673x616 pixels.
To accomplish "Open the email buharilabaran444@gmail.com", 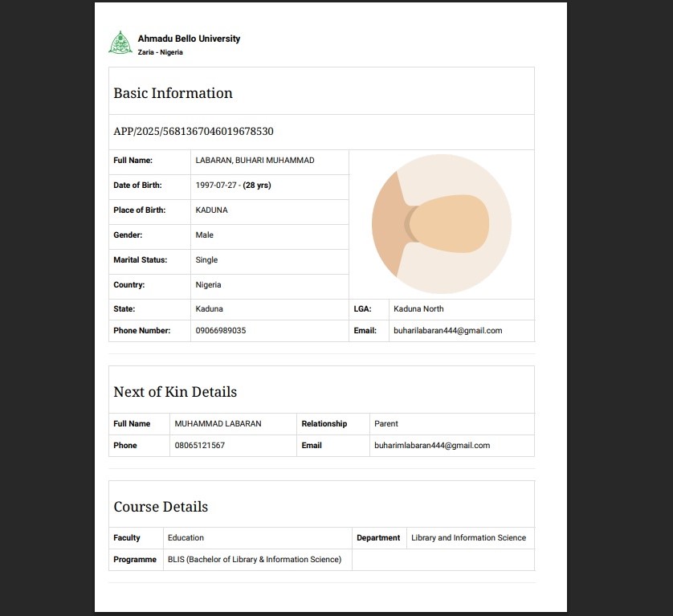I will point(447,331).
